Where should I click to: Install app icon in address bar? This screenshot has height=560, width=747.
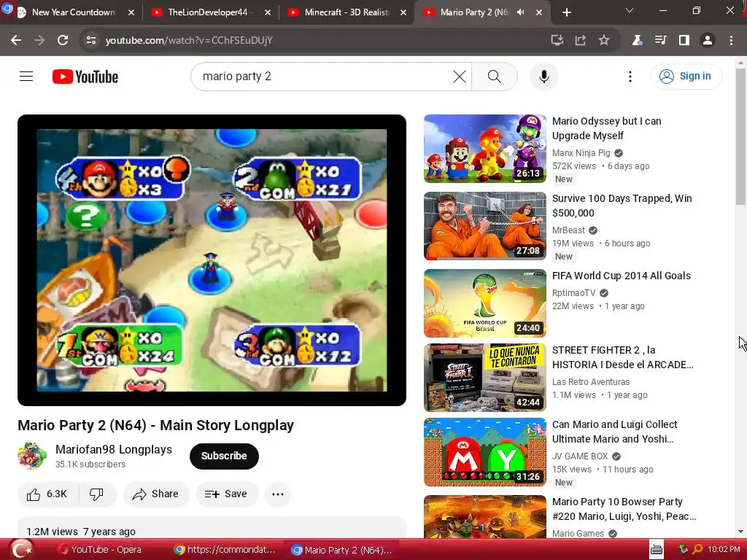point(557,41)
